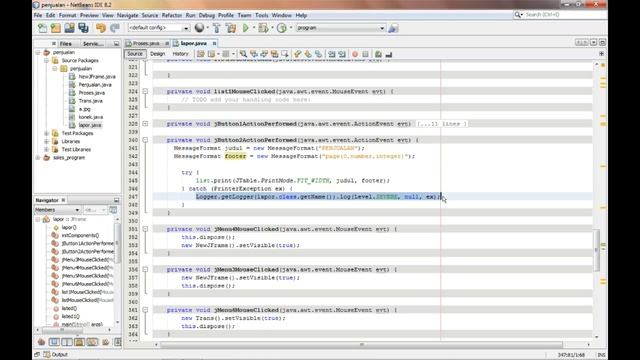
Task: Click the Uncomment code icon in editor toolbar
Action: (x=389, y=54)
